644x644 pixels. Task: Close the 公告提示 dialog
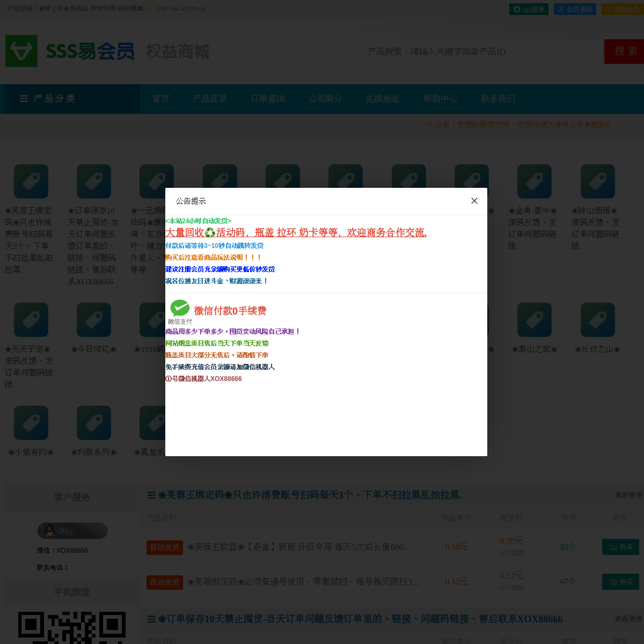(474, 201)
